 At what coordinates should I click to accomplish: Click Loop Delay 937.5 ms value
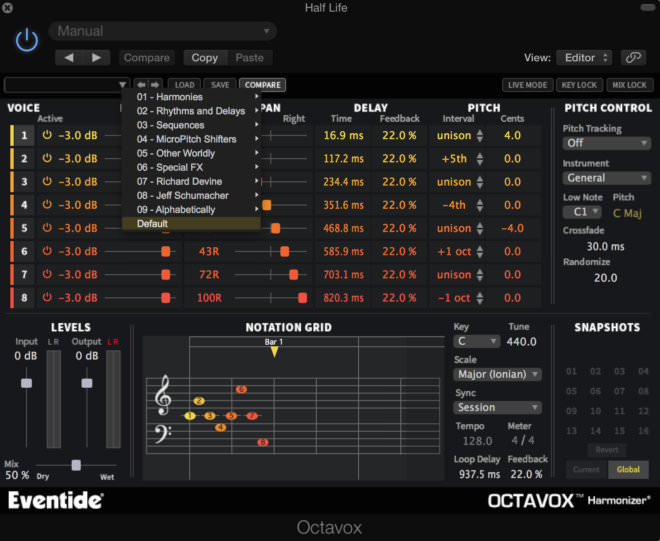pos(479,474)
